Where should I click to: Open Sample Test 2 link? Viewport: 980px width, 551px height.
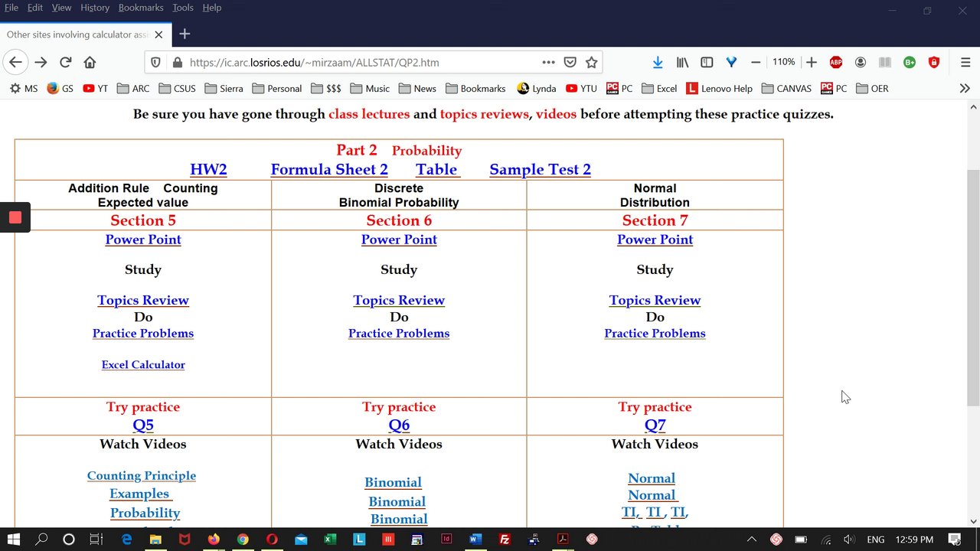540,169
